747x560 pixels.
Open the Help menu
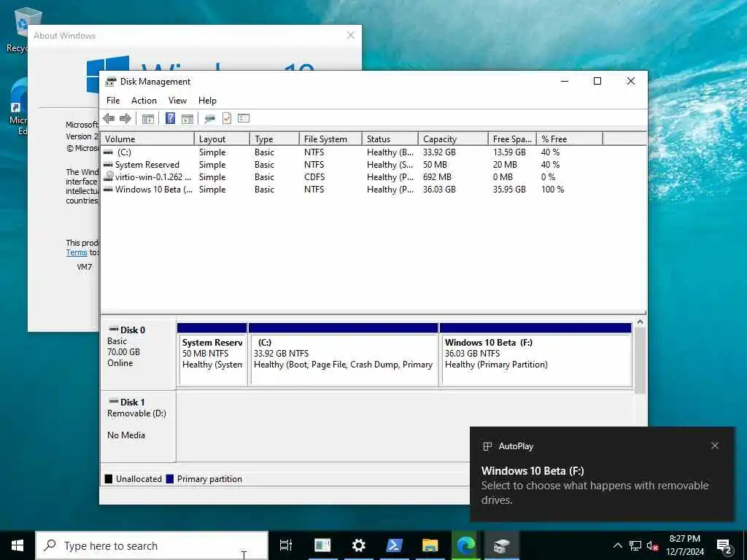coord(207,101)
